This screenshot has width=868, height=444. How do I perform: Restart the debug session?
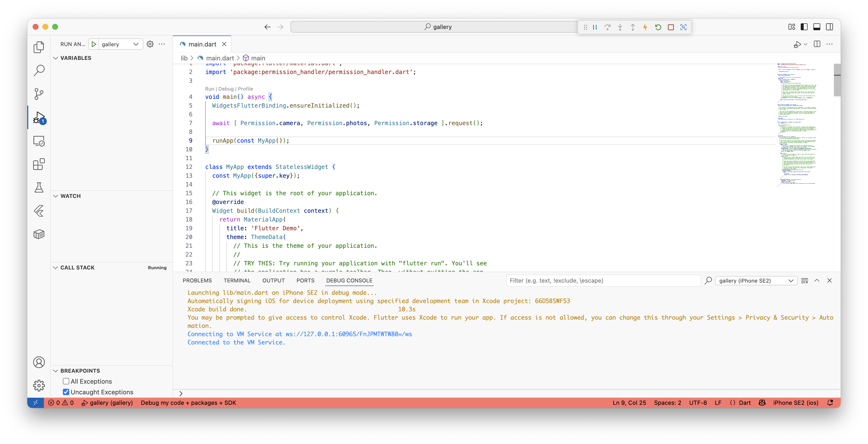click(658, 27)
